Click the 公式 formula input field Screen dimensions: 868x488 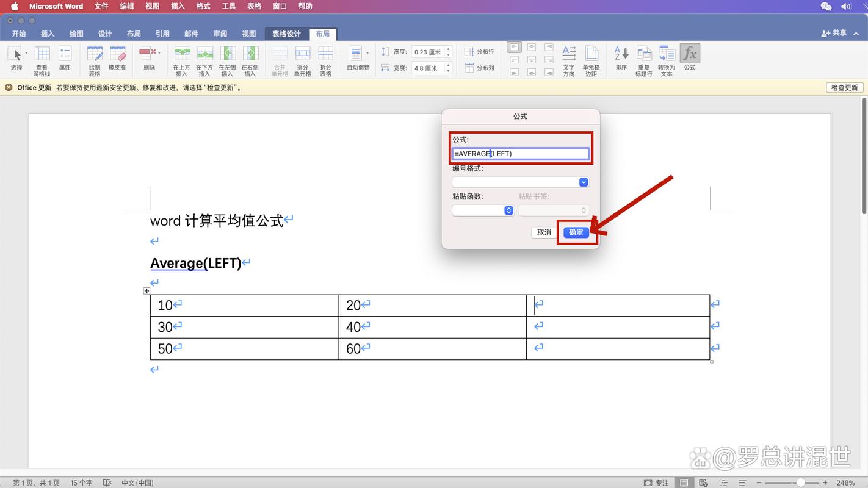tap(521, 154)
